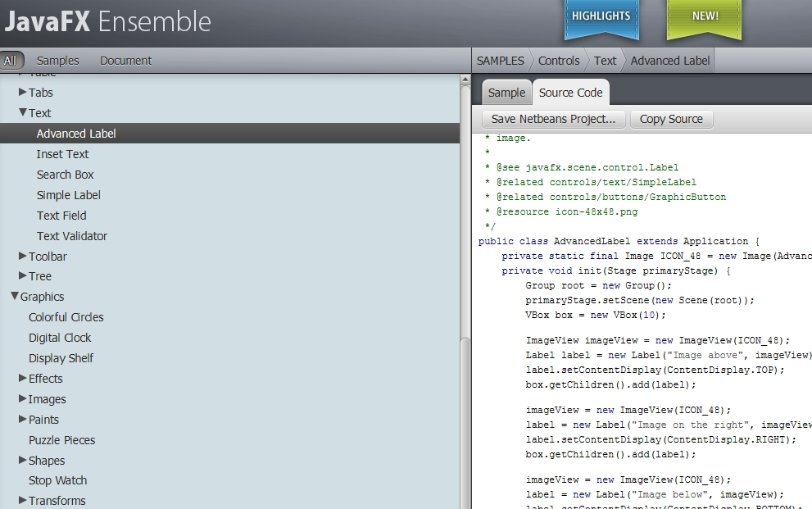Expand the Transforms tree node

(x=23, y=501)
